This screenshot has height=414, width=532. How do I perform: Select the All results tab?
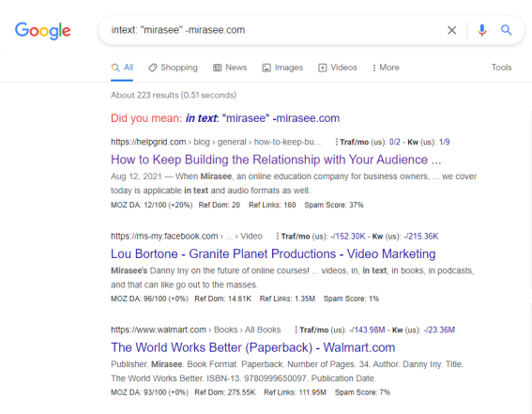pos(122,68)
